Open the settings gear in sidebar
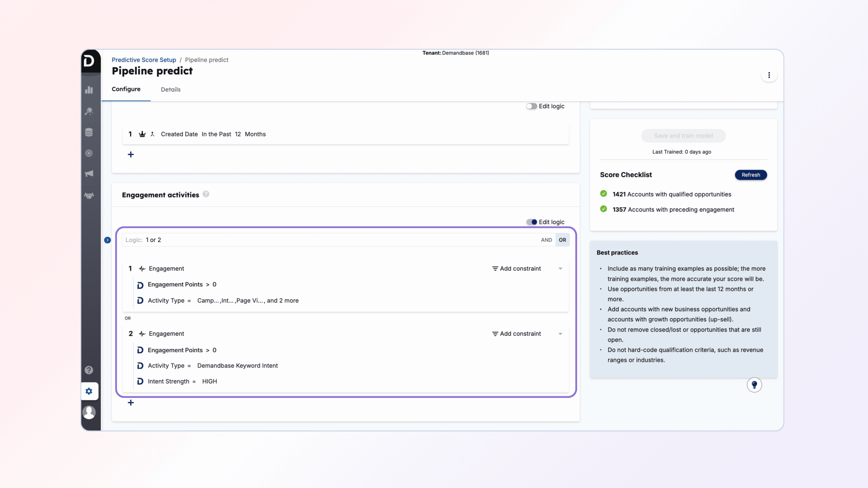This screenshot has width=868, height=488. click(89, 391)
